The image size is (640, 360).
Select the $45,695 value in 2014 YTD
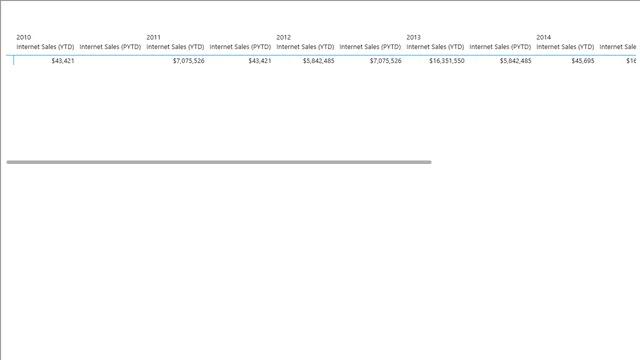583,61
